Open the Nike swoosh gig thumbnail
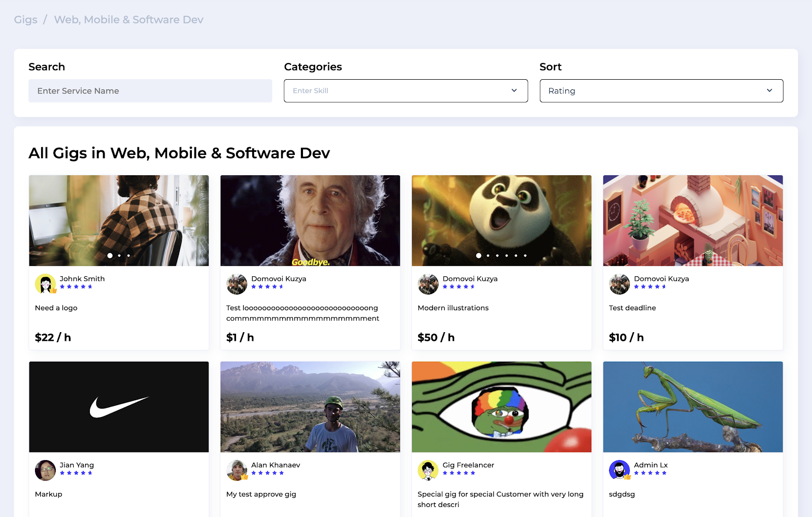Viewport: 812px width, 517px height. 119,407
